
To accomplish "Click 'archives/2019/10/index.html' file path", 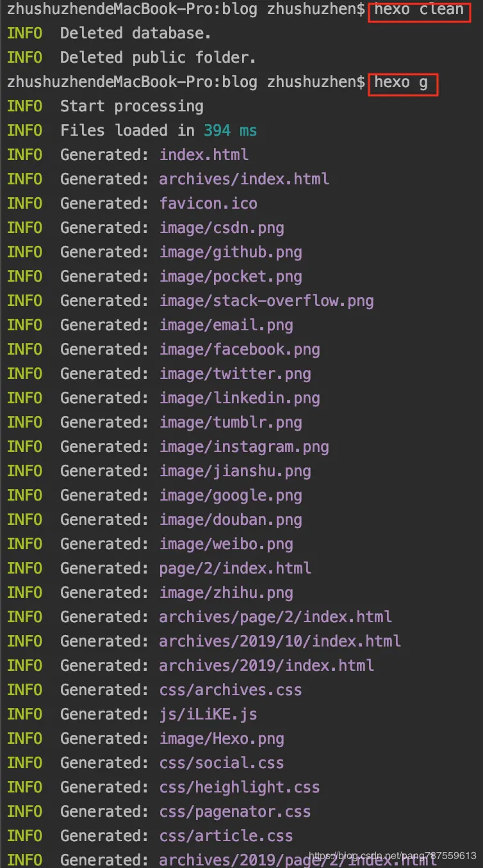I will click(x=280, y=641).
